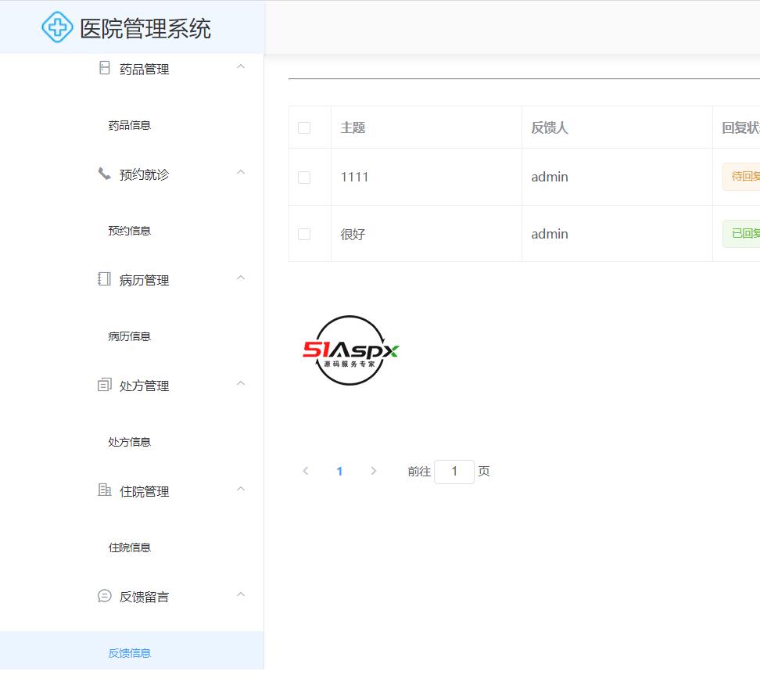760x700 pixels.
Task: Click the 处方管理 menu label
Action: pyautogui.click(x=144, y=386)
